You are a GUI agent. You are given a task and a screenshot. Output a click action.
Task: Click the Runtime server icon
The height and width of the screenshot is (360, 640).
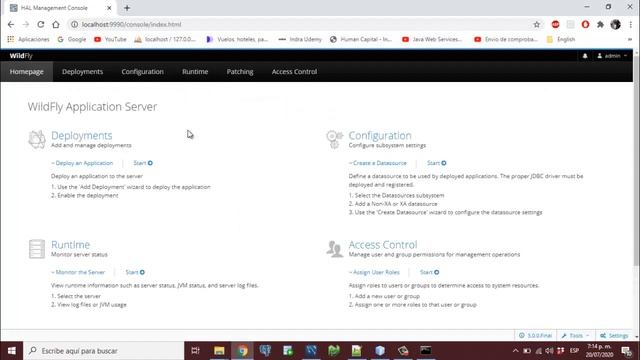[x=37, y=249]
